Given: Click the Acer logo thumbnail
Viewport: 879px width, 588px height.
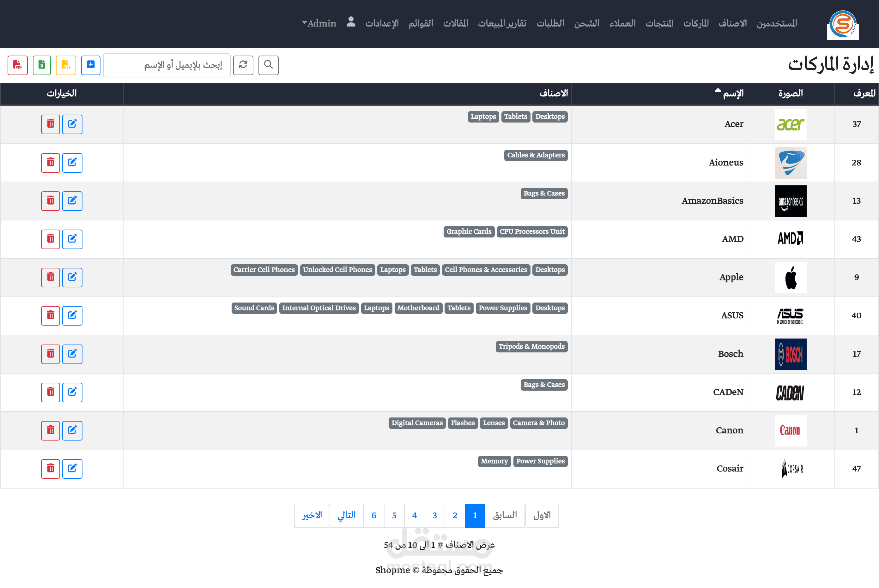Looking at the screenshot, I should [x=791, y=124].
